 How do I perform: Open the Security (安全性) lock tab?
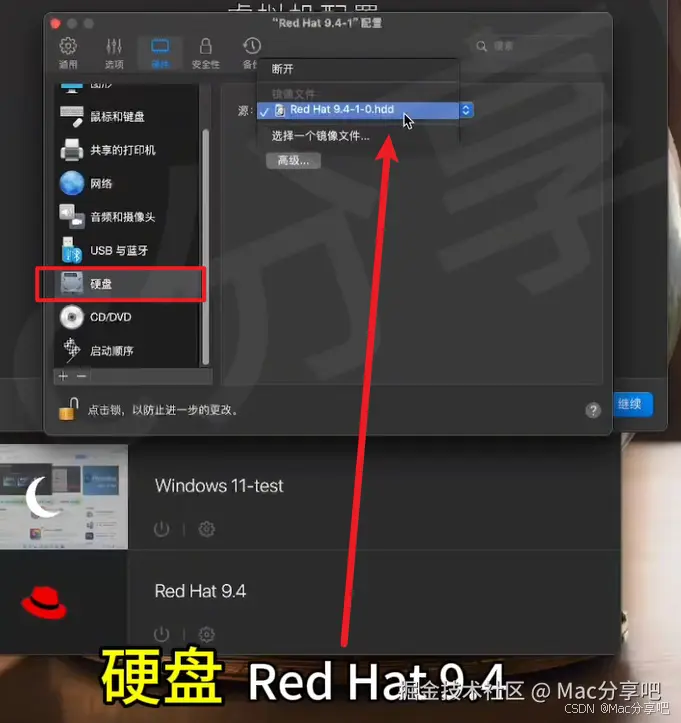click(x=206, y=53)
